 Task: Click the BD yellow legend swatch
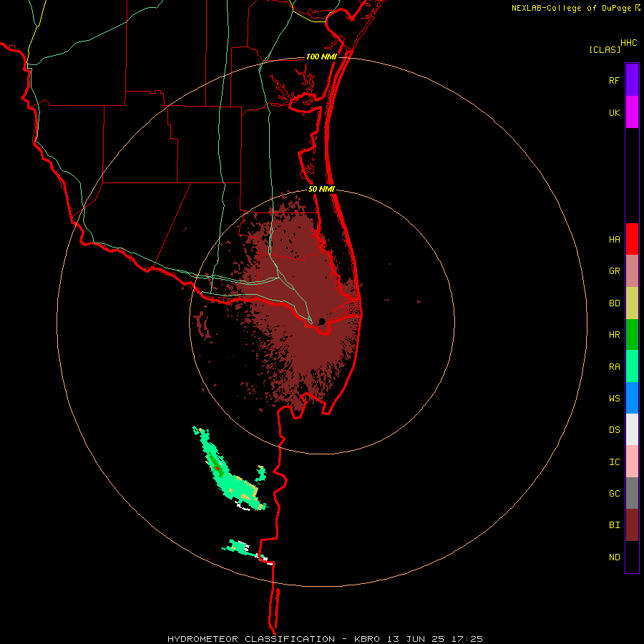point(632,303)
